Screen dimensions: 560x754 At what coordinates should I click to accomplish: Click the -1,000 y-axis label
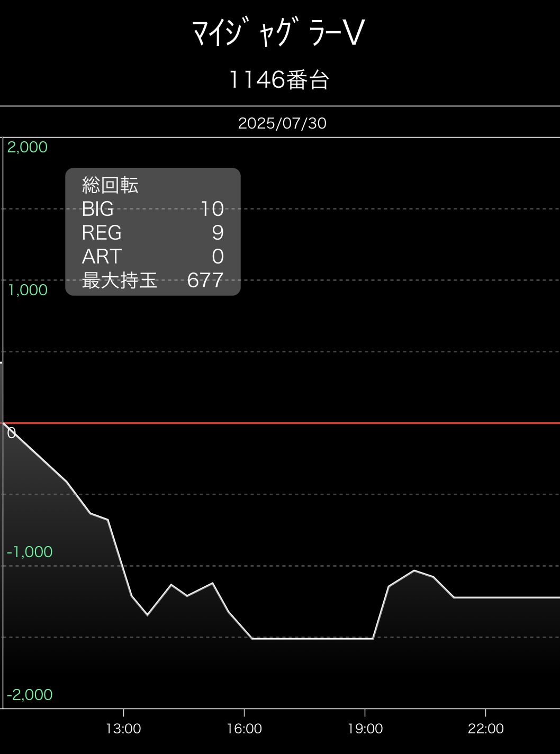[30, 552]
